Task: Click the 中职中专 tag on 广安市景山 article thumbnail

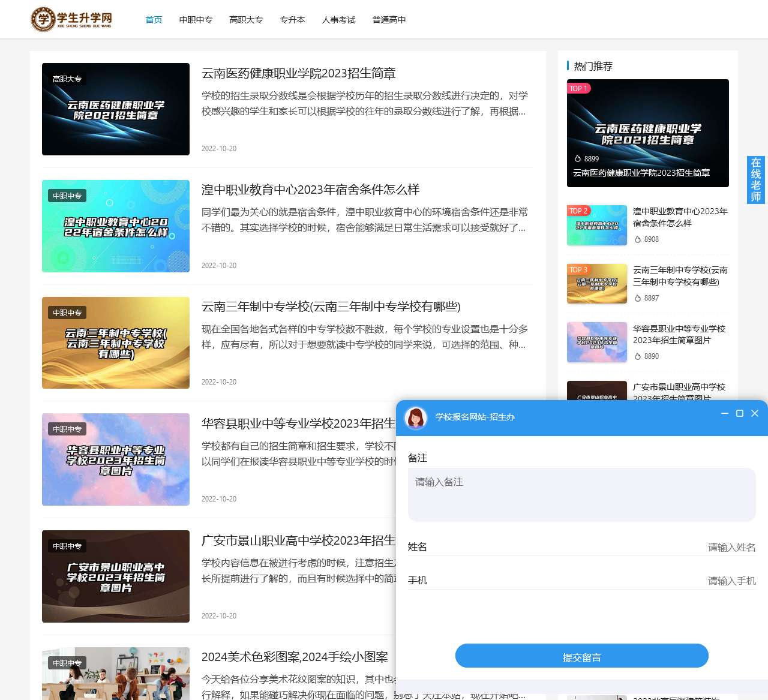Action: click(x=67, y=546)
